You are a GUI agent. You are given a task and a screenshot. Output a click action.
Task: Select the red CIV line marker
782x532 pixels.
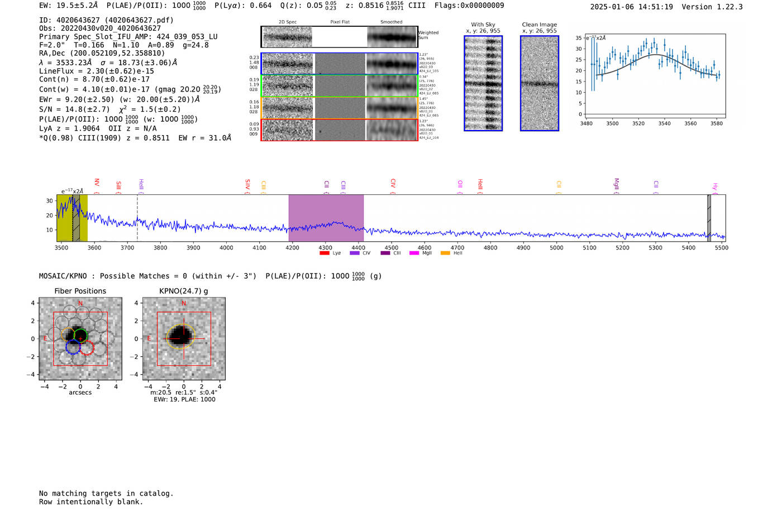tap(393, 183)
